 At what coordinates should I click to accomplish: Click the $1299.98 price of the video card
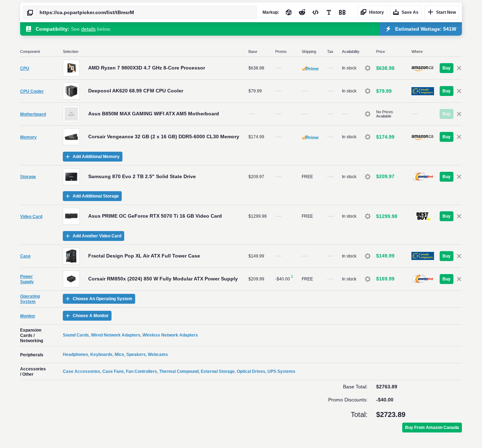pos(387,216)
